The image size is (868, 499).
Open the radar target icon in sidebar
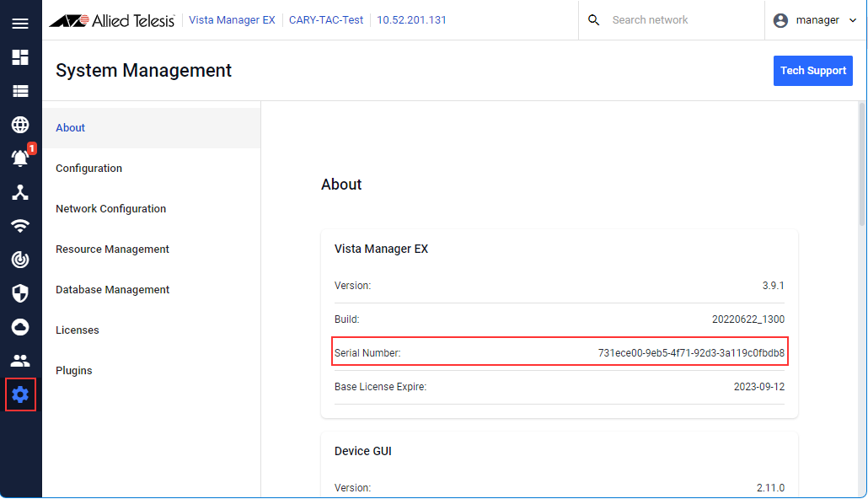pyautogui.click(x=20, y=260)
